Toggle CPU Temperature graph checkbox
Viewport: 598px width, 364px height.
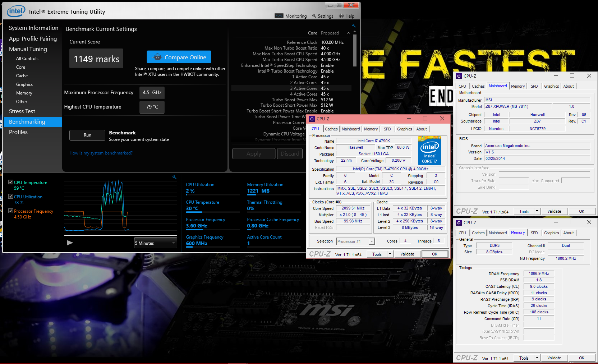pyautogui.click(x=10, y=182)
